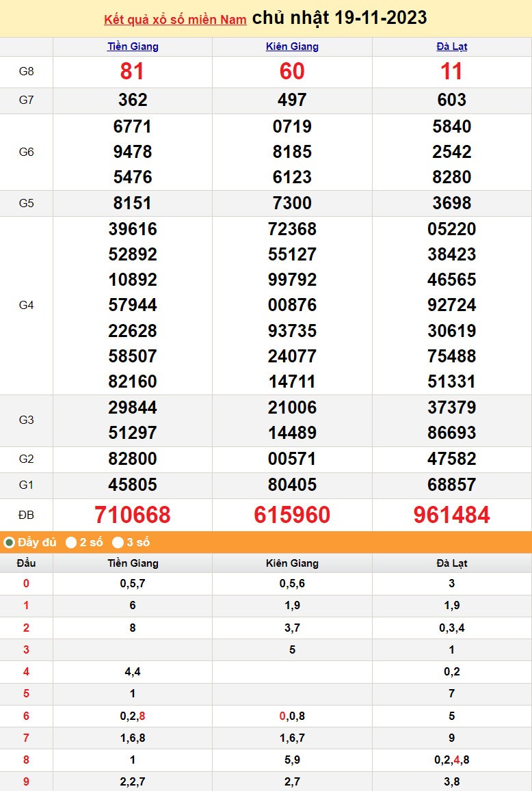Screen dimensions: 532x791
Task: Select the '2 số' radio option
Action: [71, 542]
